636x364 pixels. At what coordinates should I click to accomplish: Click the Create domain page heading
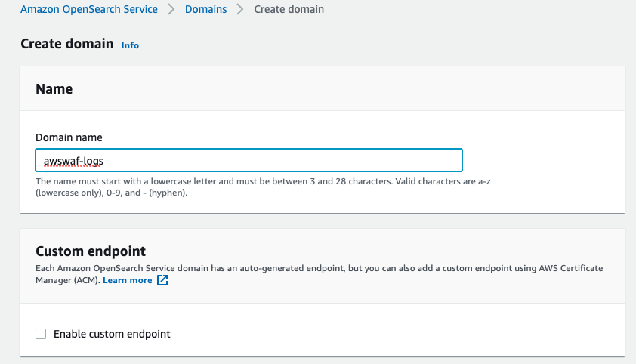(x=67, y=44)
